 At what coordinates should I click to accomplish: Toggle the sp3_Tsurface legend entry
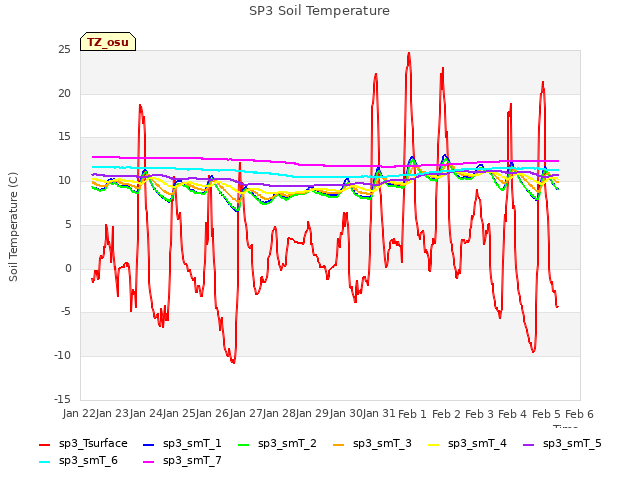(83, 444)
